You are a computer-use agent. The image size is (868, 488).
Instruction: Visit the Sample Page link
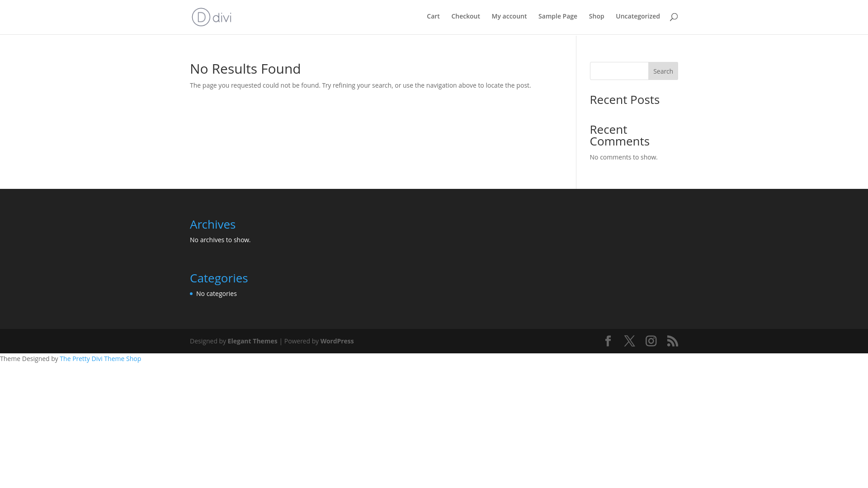point(558,16)
